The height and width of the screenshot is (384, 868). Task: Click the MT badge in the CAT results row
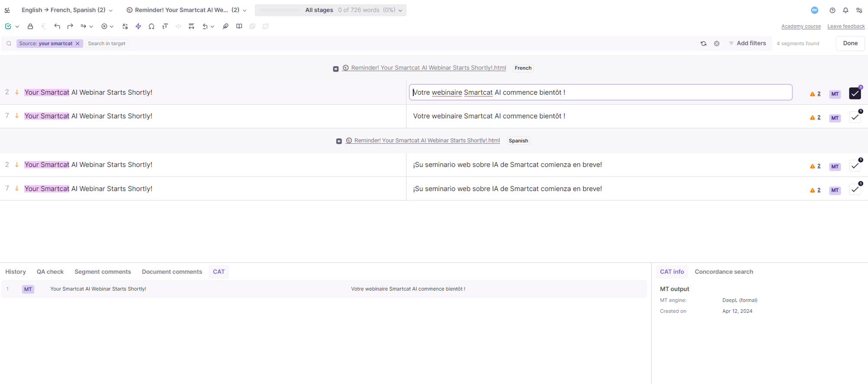28,289
